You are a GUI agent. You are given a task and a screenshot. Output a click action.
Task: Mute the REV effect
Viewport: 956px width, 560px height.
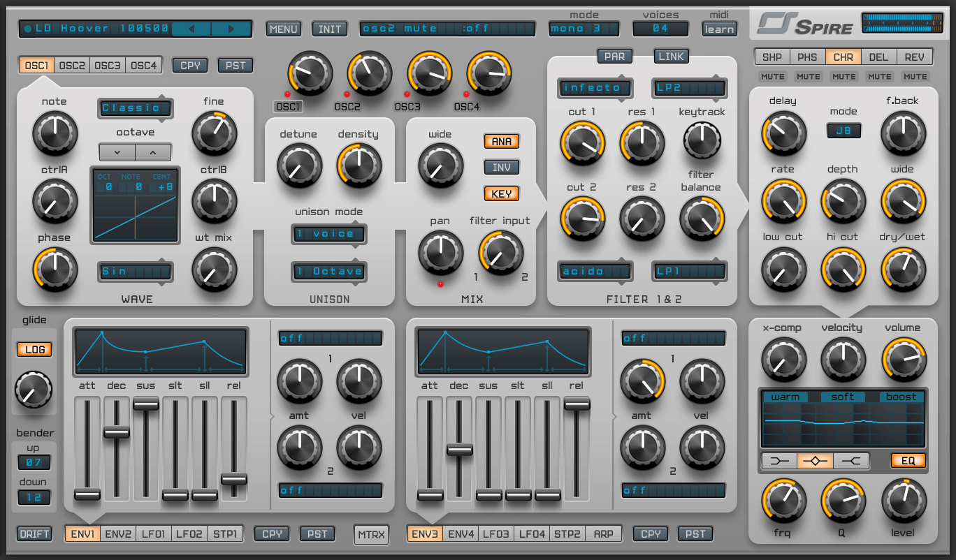[915, 76]
